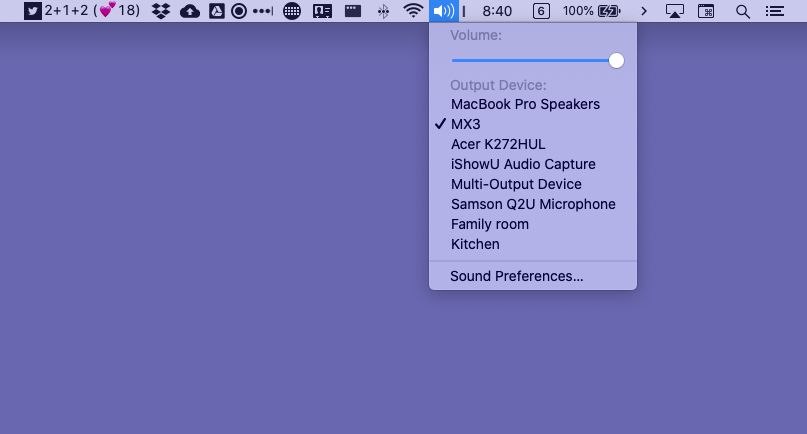
Task: Expand hidden menu bar items chevron
Action: click(x=644, y=11)
